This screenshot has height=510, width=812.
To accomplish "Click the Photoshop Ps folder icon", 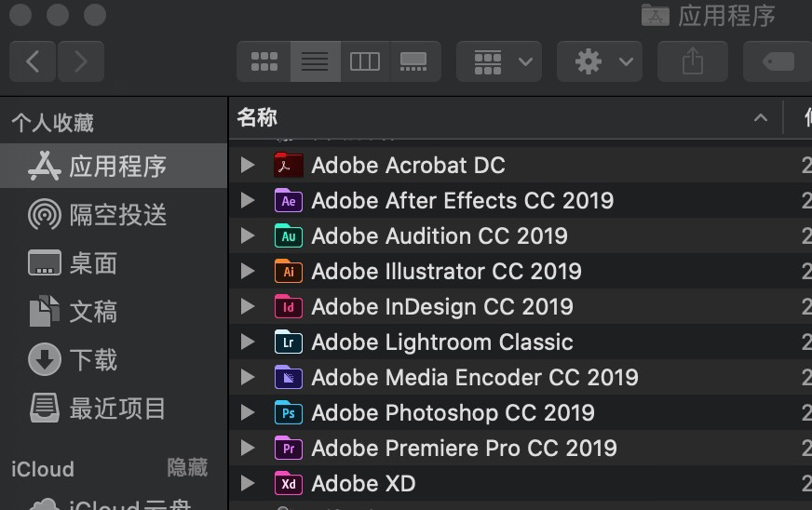I will click(x=289, y=412).
